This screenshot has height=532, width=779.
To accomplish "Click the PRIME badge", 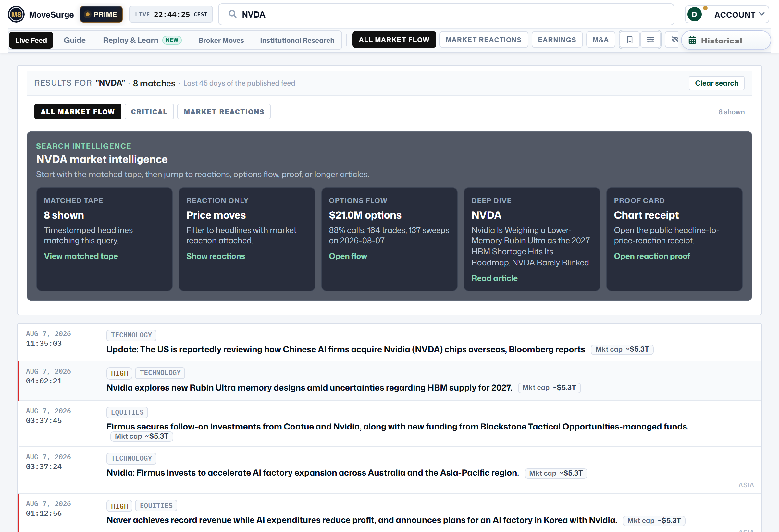I will [101, 14].
